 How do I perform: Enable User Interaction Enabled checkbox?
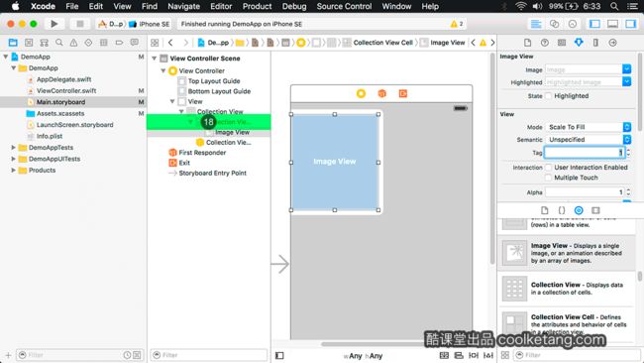[x=548, y=168]
